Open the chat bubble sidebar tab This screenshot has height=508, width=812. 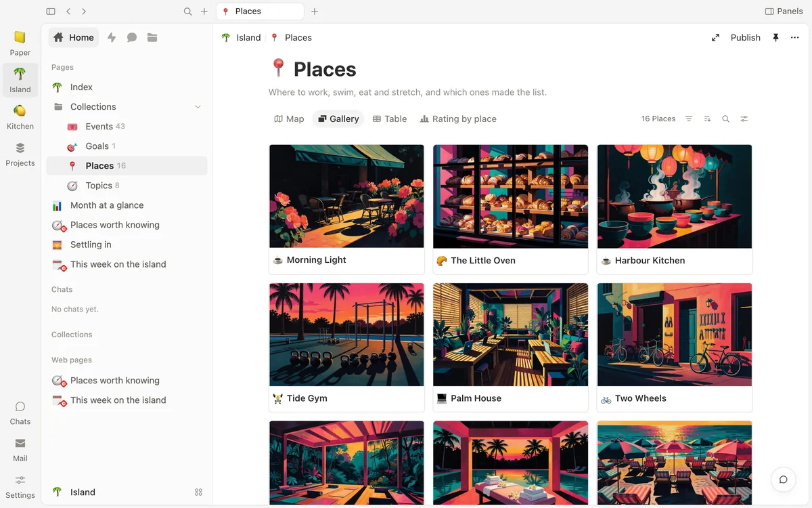click(132, 38)
